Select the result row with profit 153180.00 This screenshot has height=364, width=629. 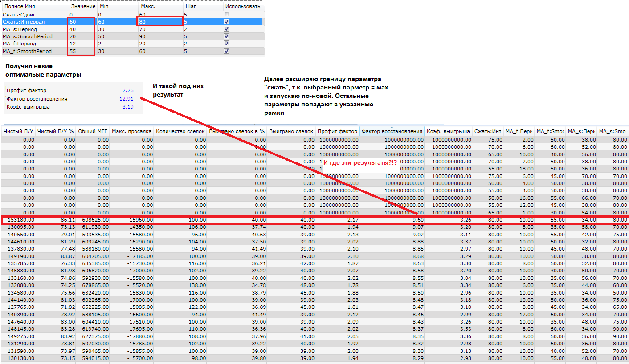18,220
